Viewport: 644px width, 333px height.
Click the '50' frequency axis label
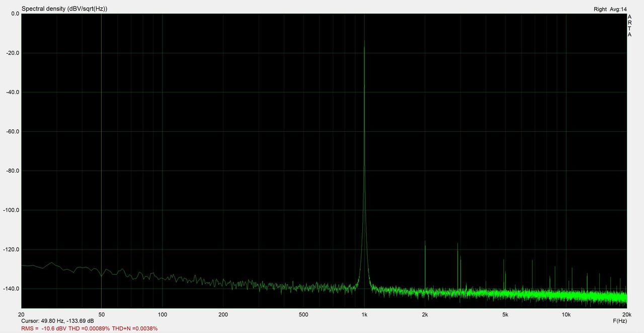coord(102,315)
